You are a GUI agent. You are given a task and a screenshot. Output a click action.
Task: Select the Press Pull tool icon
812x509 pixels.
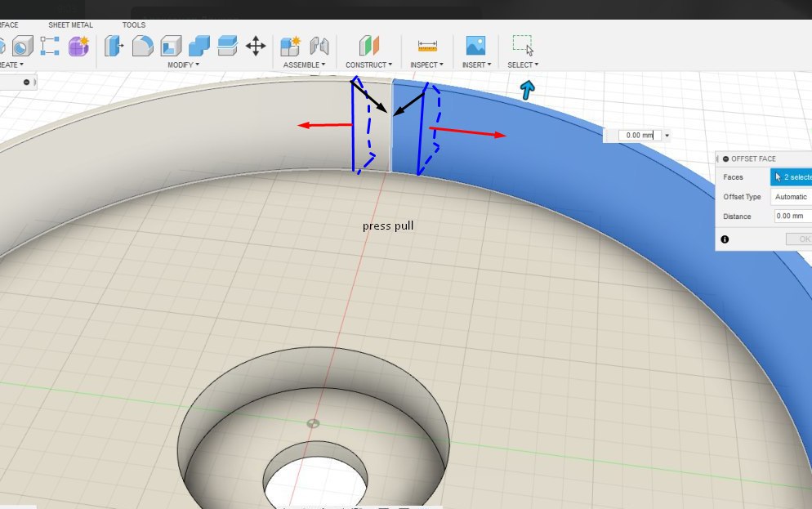114,46
